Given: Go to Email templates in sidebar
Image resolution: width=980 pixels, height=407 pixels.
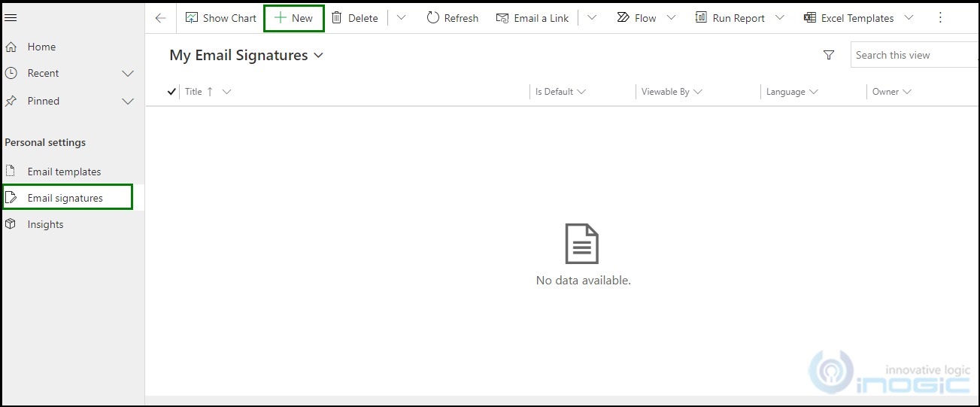Looking at the screenshot, I should pos(64,172).
